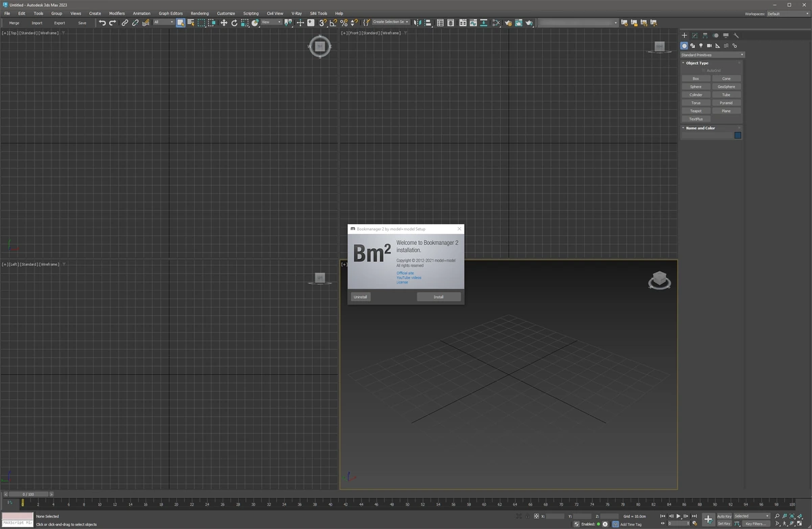The height and width of the screenshot is (529, 812).
Task: Switch to the Utilities wrench tab
Action: pyautogui.click(x=736, y=35)
